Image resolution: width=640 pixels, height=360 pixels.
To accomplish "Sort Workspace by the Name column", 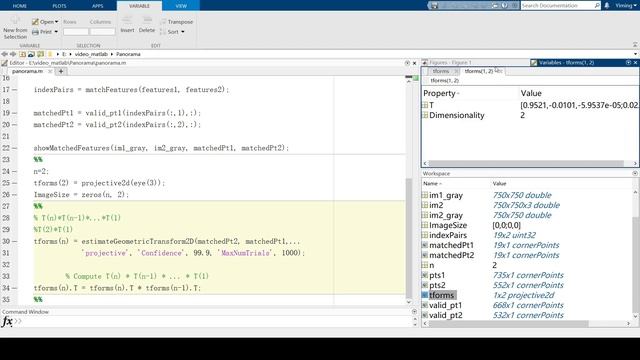I will click(432, 184).
